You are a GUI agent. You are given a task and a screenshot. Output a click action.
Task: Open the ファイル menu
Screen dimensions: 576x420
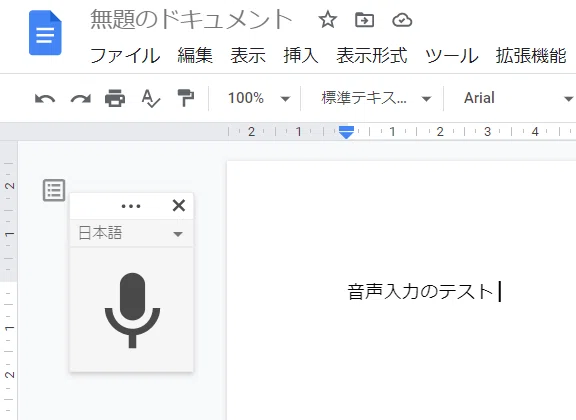coord(125,56)
